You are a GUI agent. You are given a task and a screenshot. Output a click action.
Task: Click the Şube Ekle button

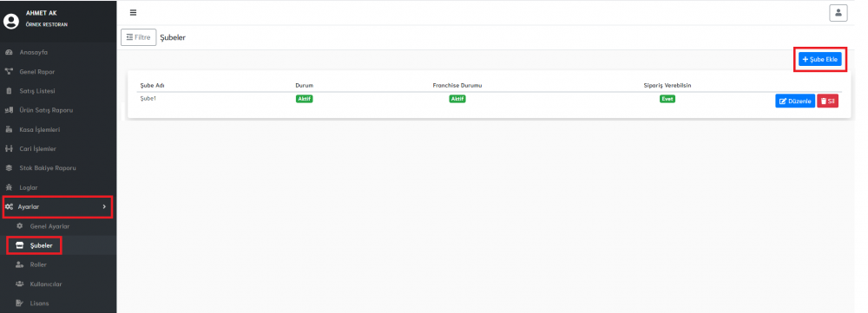tap(820, 59)
